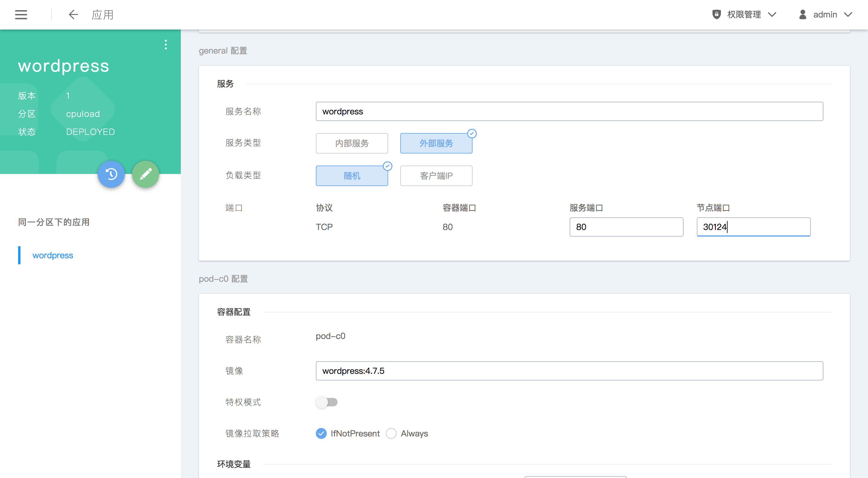Expand the 权限管理 dropdown chevron

(x=772, y=14)
